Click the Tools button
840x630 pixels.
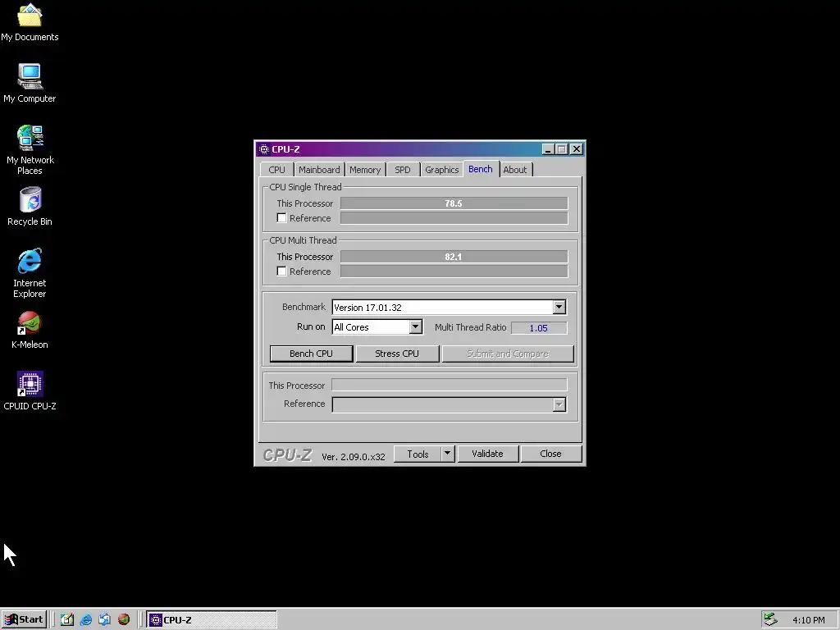(418, 454)
